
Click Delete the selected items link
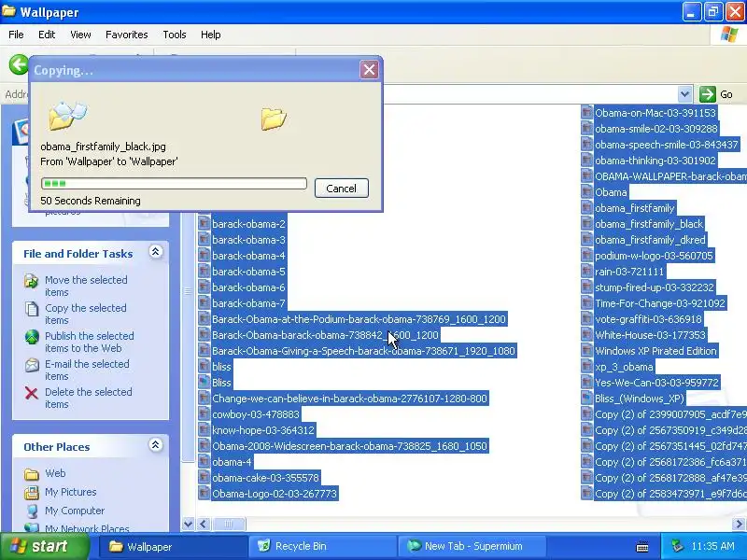[x=89, y=398]
